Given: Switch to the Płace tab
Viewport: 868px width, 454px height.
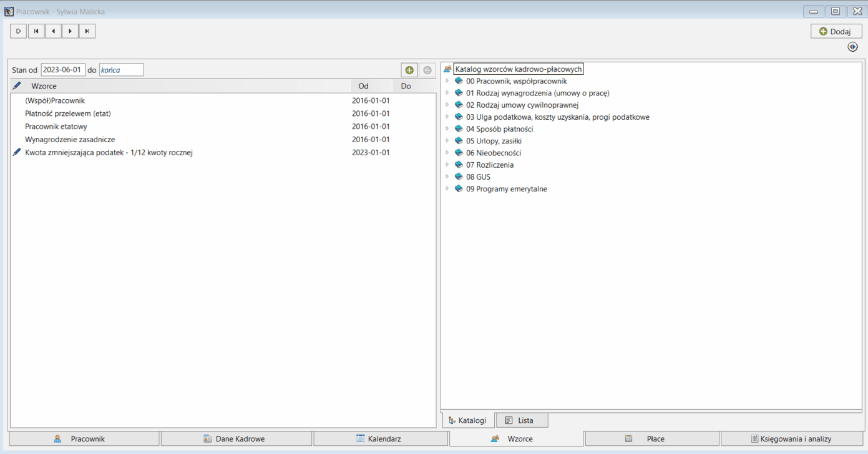Looking at the screenshot, I should pyautogui.click(x=652, y=439).
